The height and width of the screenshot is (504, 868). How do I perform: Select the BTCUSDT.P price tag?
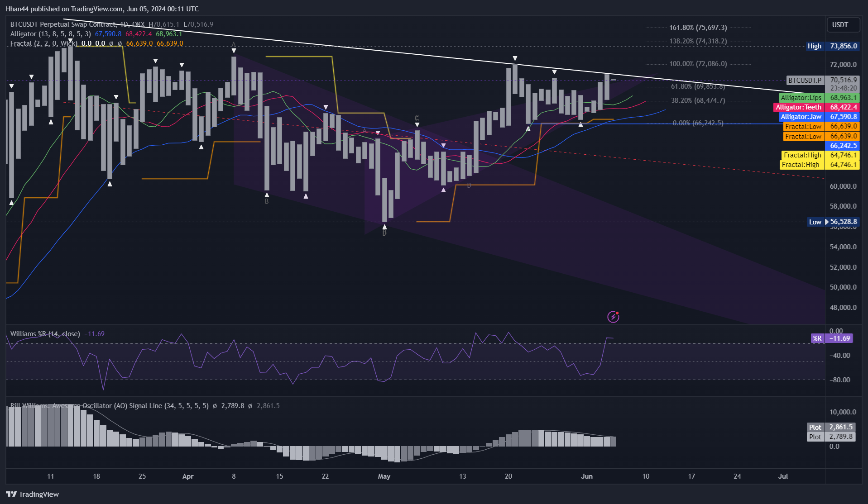coord(805,80)
